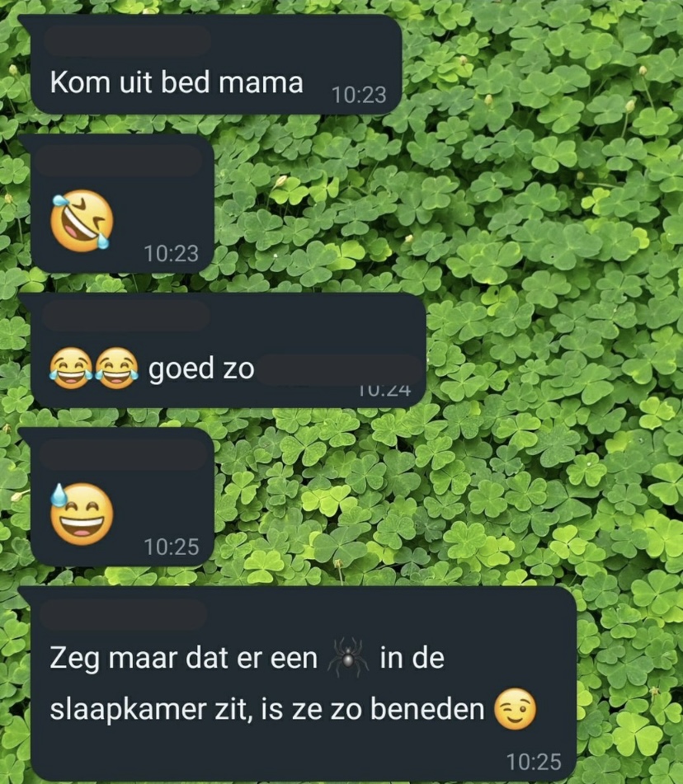Image resolution: width=683 pixels, height=784 pixels.
Task: Open the sender name above 'Kom uit bed mama'
Action: (127, 41)
